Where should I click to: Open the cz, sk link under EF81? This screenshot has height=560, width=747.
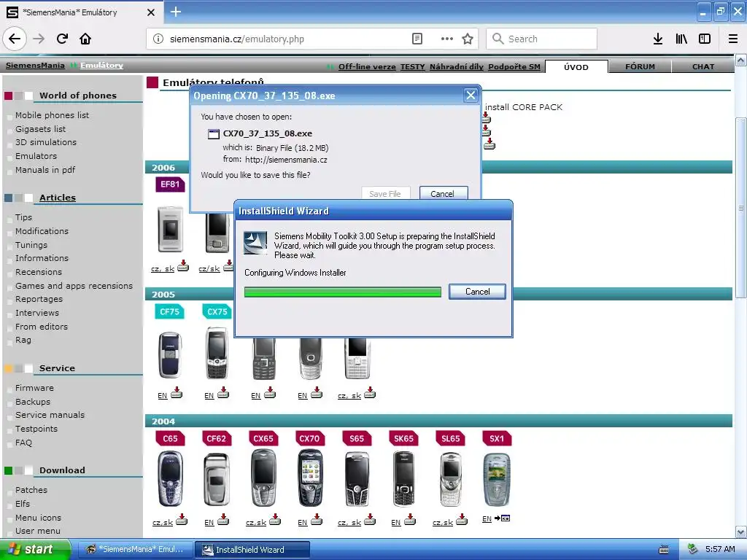(163, 268)
